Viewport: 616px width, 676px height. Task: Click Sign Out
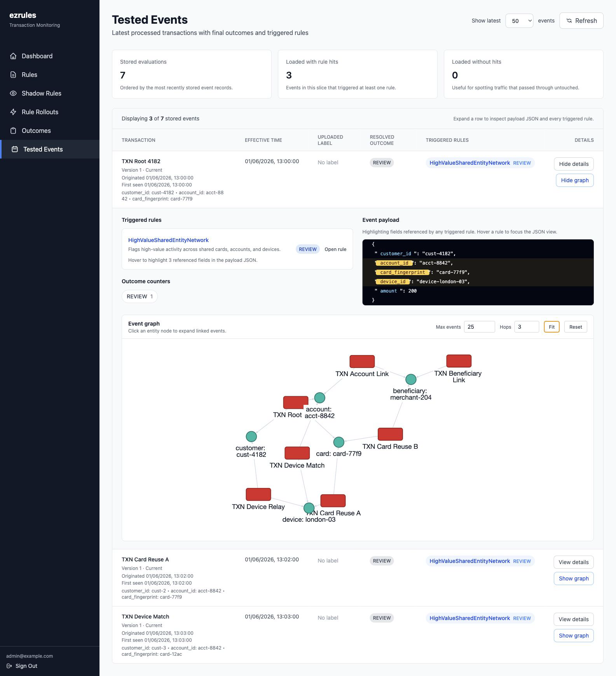22,666
